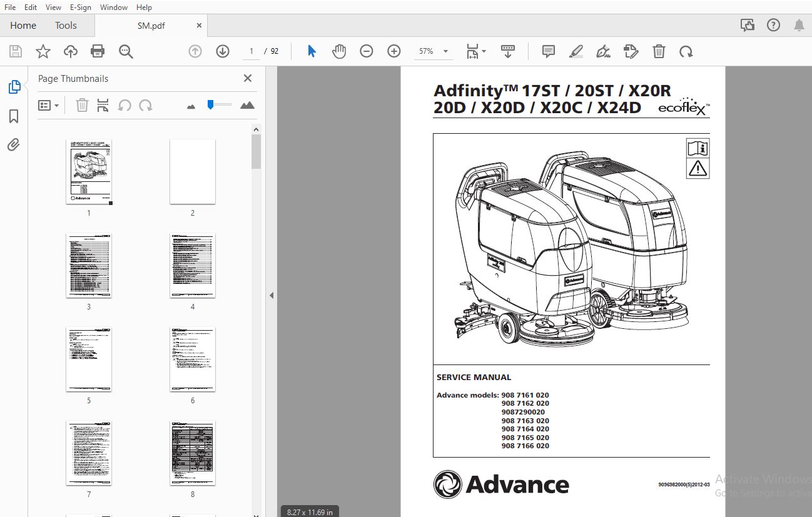Select page 7 thumbnail
812x517 pixels.
89,453
